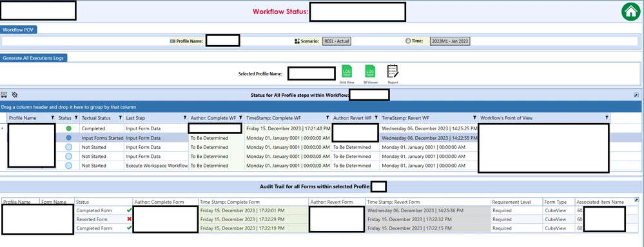Select the 17:22:15 PM revert form timestamp
Image resolution: width=644 pixels, height=247 pixels.
(x=428, y=228)
